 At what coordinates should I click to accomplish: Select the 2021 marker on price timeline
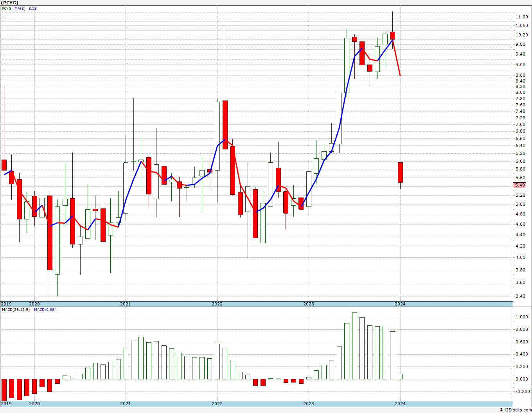(126, 304)
